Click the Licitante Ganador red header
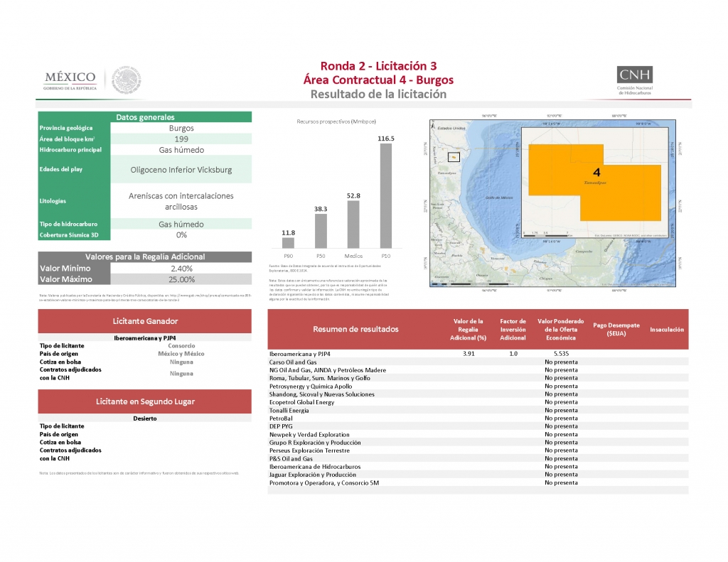This screenshot has height=562, width=728. click(x=145, y=321)
